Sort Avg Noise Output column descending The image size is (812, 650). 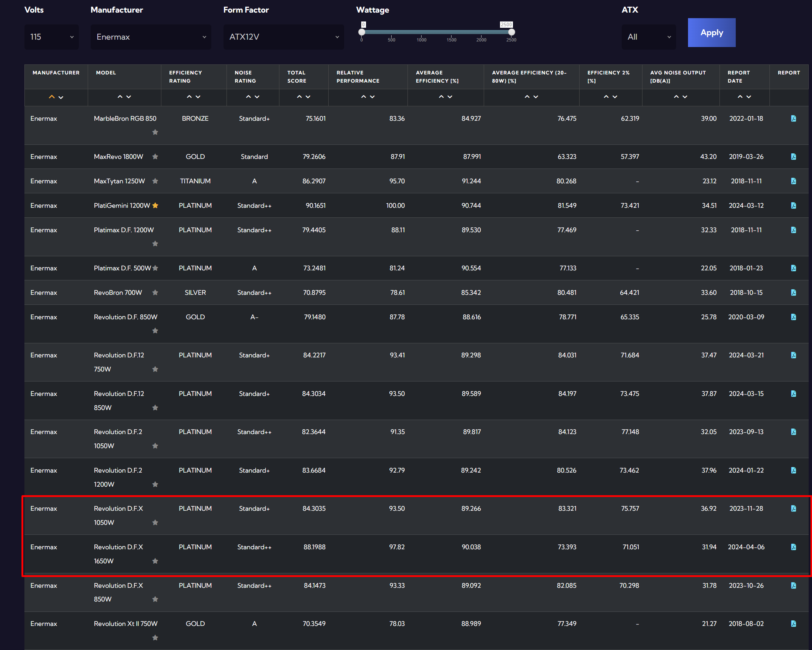685,97
